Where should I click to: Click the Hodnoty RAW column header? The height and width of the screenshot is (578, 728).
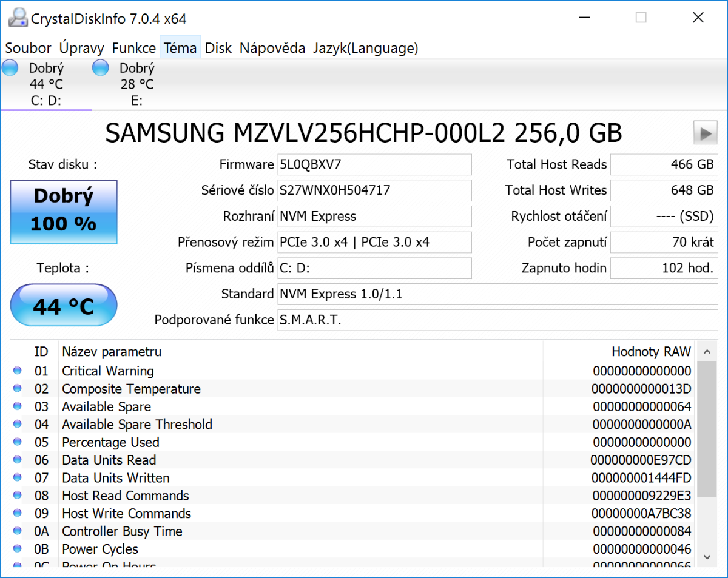[650, 352]
